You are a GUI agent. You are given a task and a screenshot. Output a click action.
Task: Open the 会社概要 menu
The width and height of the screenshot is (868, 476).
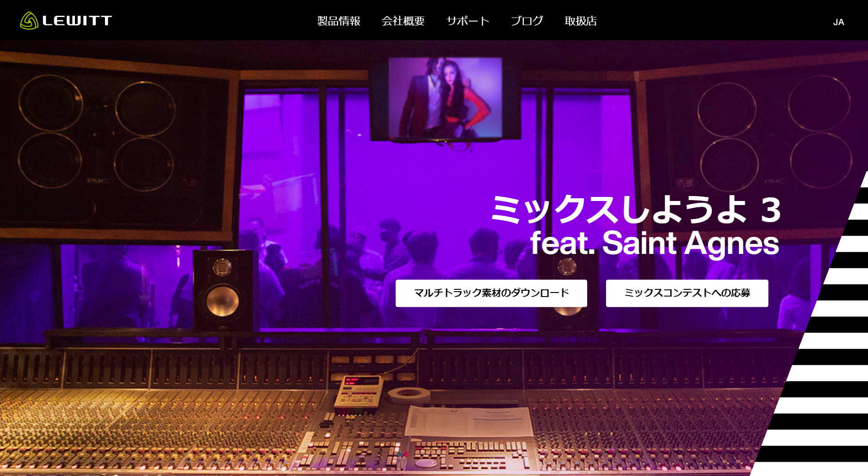coord(403,21)
